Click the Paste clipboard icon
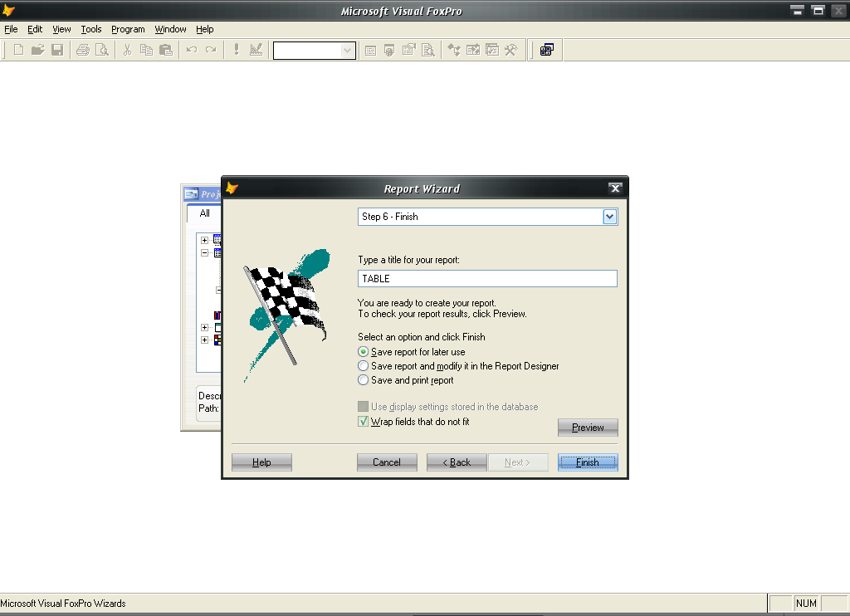 [166, 51]
